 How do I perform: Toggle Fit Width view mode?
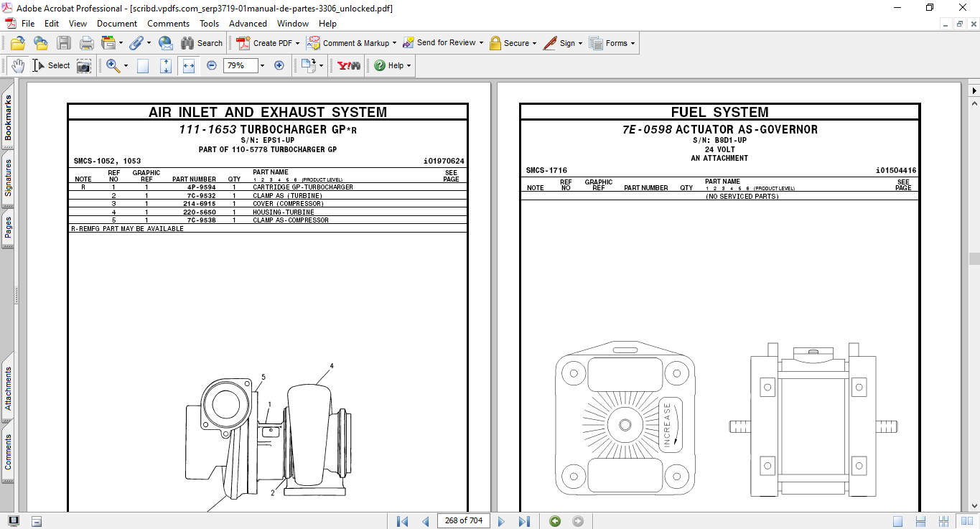pos(189,65)
